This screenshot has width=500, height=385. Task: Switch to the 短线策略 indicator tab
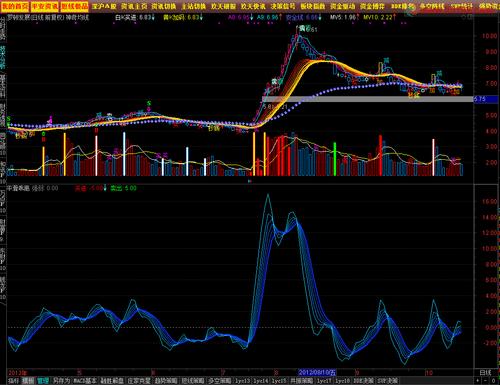click(193, 381)
